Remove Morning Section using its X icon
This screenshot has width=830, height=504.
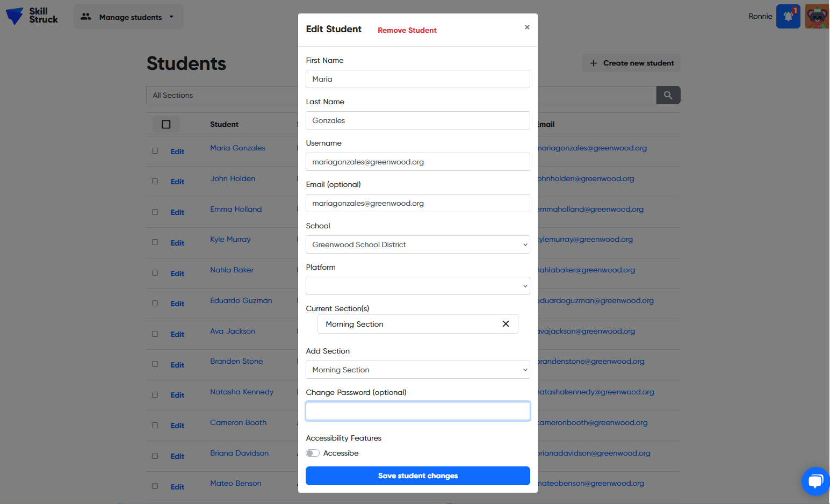click(506, 323)
